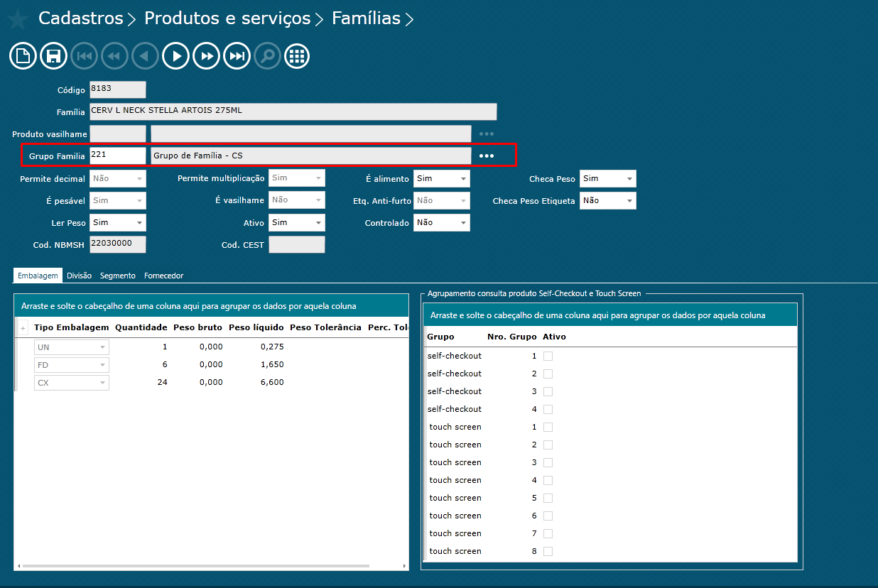The height and width of the screenshot is (588, 878).
Task: Open the Ativo dropdown
Action: pos(297,223)
